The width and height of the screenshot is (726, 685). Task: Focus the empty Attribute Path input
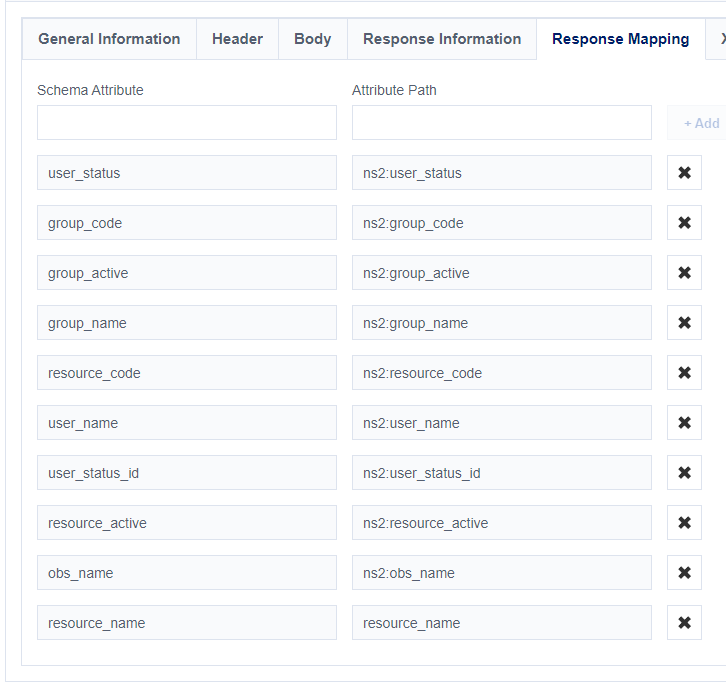501,123
